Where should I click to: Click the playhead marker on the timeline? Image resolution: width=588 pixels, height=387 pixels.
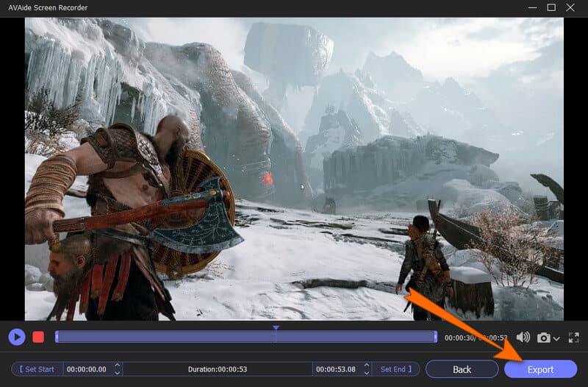pos(276,328)
